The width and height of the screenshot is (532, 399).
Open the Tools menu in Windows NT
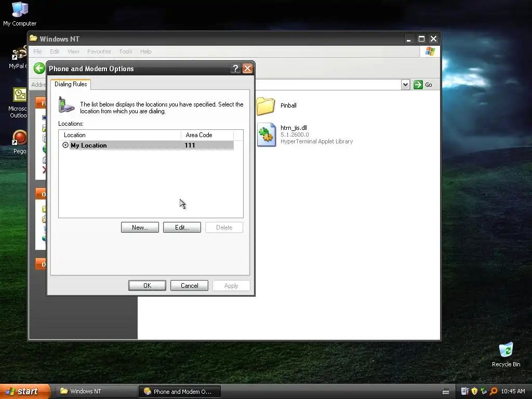pyautogui.click(x=126, y=51)
